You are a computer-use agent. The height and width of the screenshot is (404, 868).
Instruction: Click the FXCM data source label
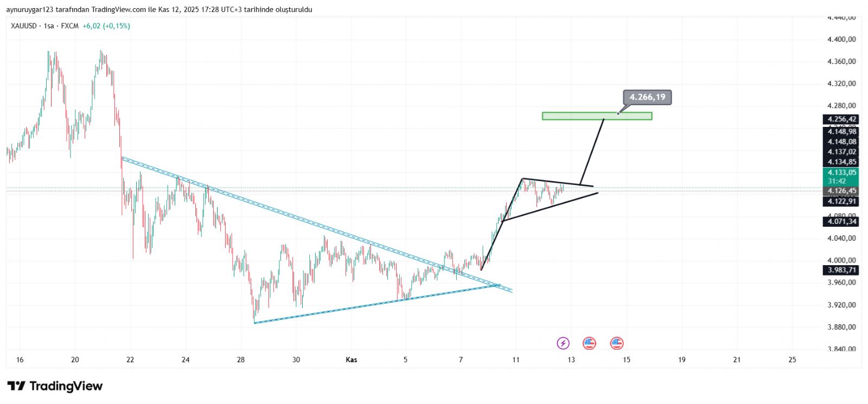coord(69,26)
